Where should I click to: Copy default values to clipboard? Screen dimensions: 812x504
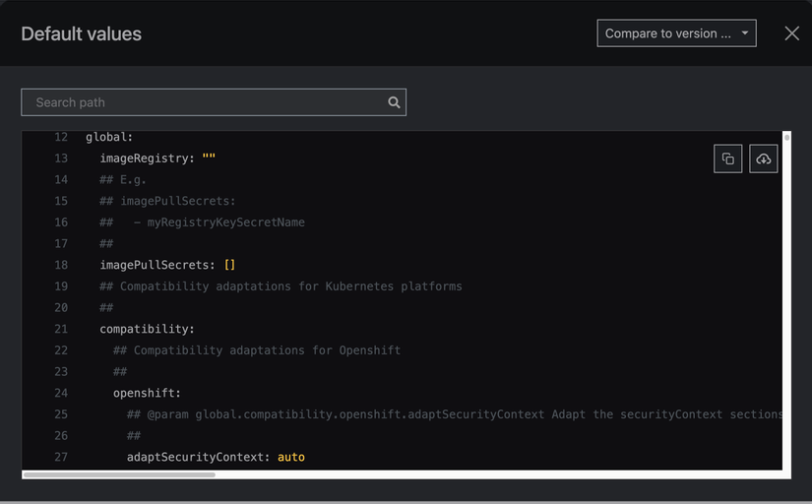727,158
